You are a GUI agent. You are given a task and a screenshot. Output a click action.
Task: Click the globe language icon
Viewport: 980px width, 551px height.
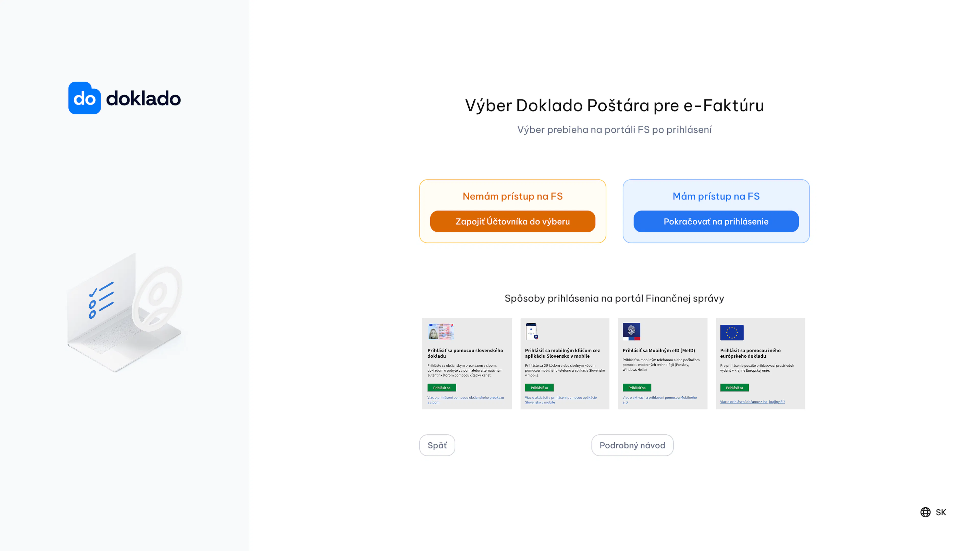[x=925, y=512]
